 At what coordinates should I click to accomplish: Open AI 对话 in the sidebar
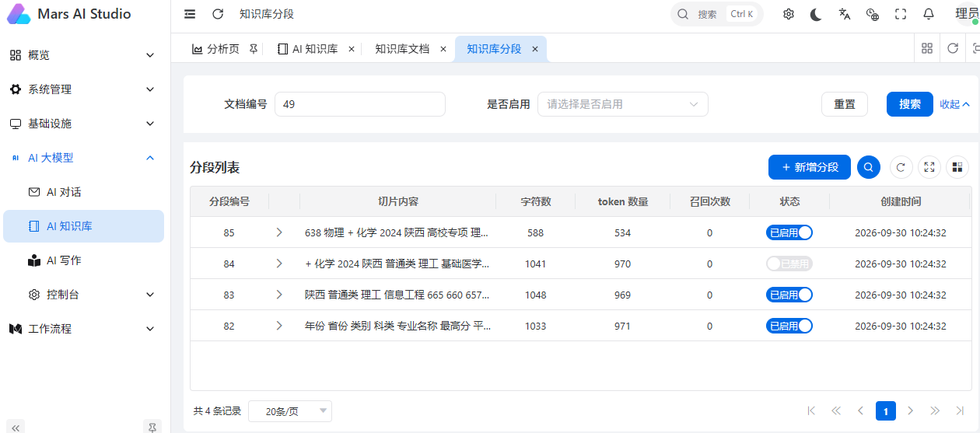(82, 192)
